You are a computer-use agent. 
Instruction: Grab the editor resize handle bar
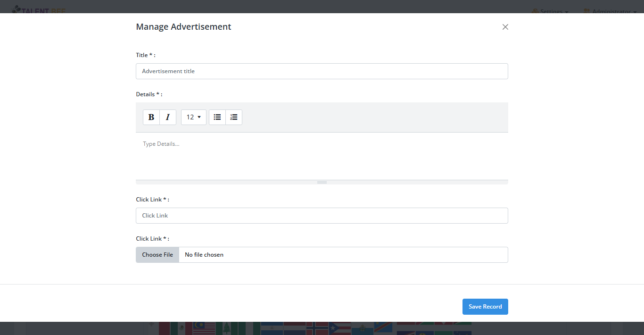(x=322, y=182)
